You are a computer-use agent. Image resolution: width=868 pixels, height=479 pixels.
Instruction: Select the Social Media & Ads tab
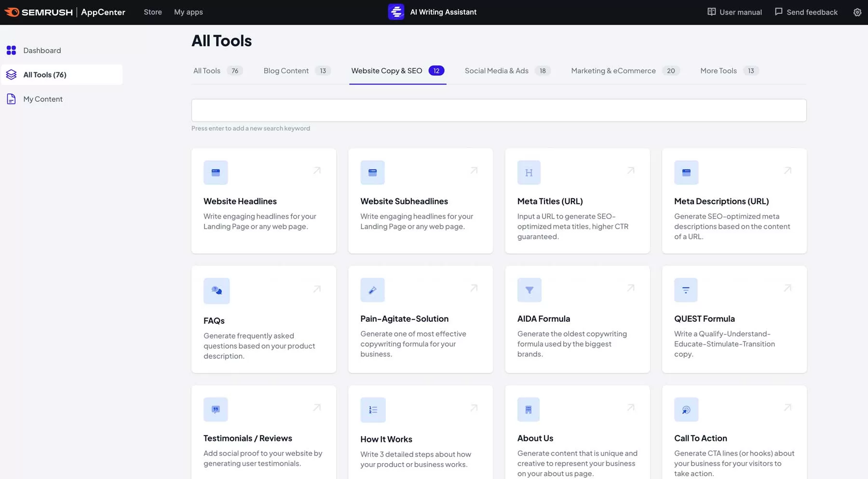pyautogui.click(x=496, y=71)
